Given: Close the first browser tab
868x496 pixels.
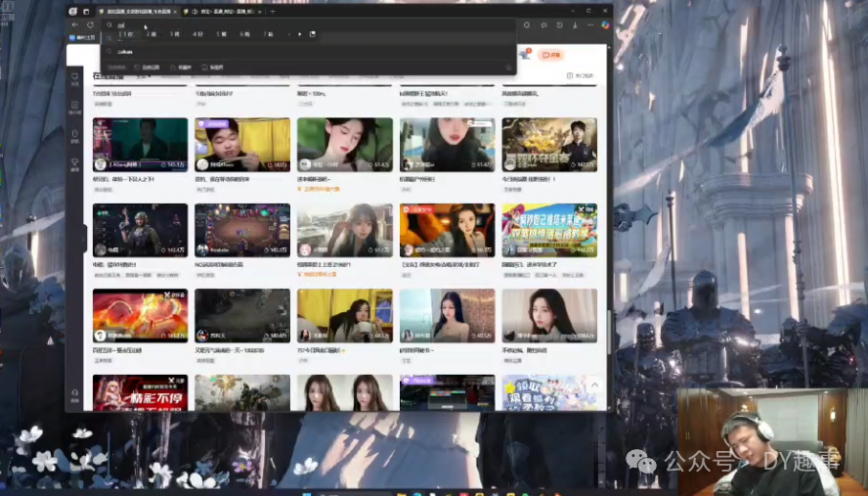Looking at the screenshot, I should (175, 11).
